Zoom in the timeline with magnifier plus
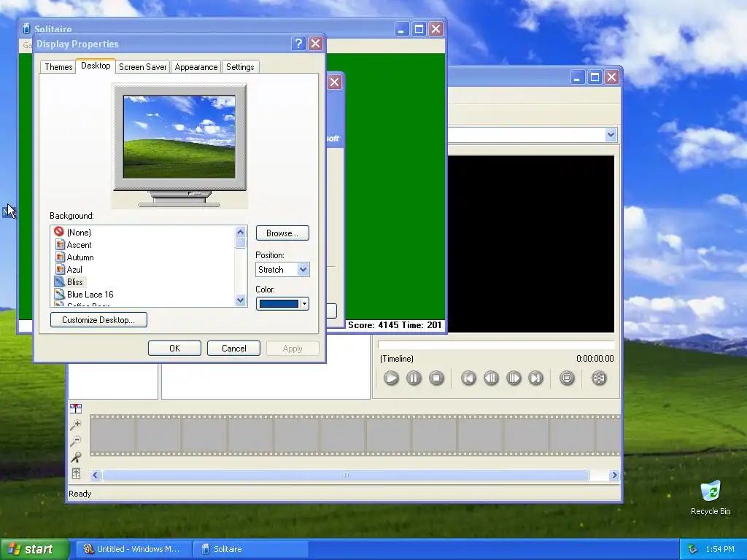 coord(76,425)
